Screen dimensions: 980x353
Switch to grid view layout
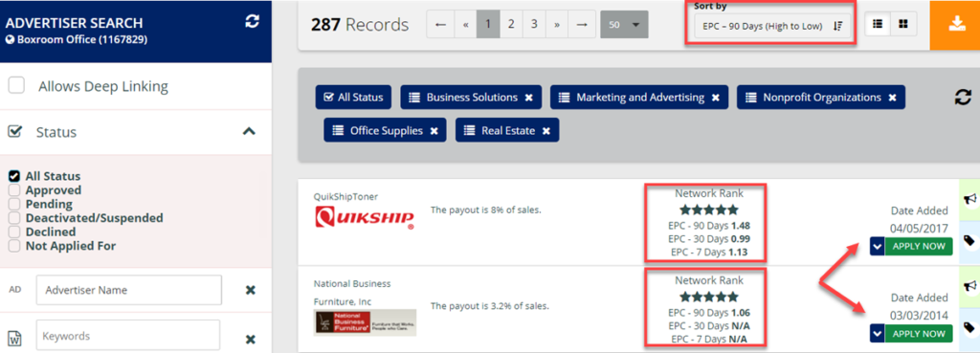[902, 24]
